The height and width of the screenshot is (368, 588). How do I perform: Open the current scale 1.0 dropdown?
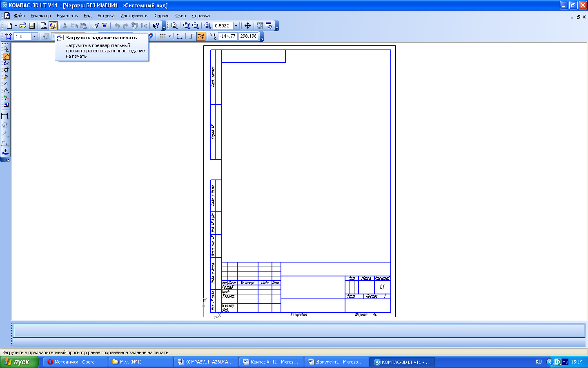pos(34,36)
